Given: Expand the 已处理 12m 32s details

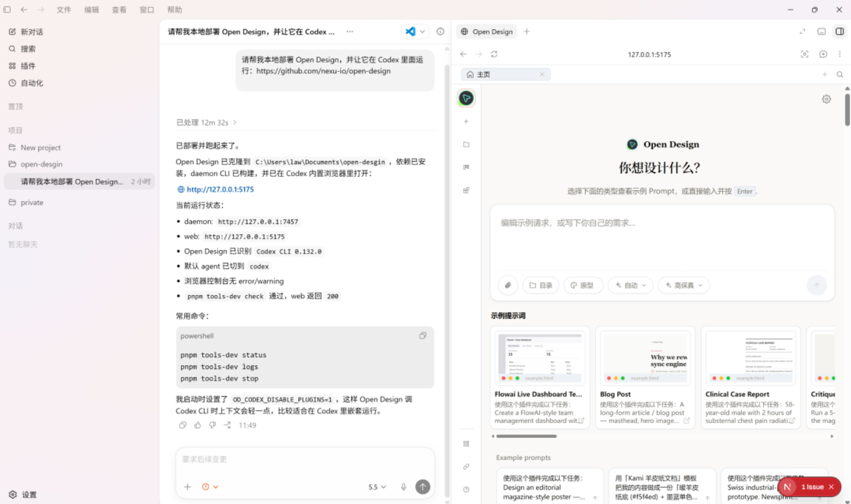Looking at the screenshot, I should [x=207, y=122].
